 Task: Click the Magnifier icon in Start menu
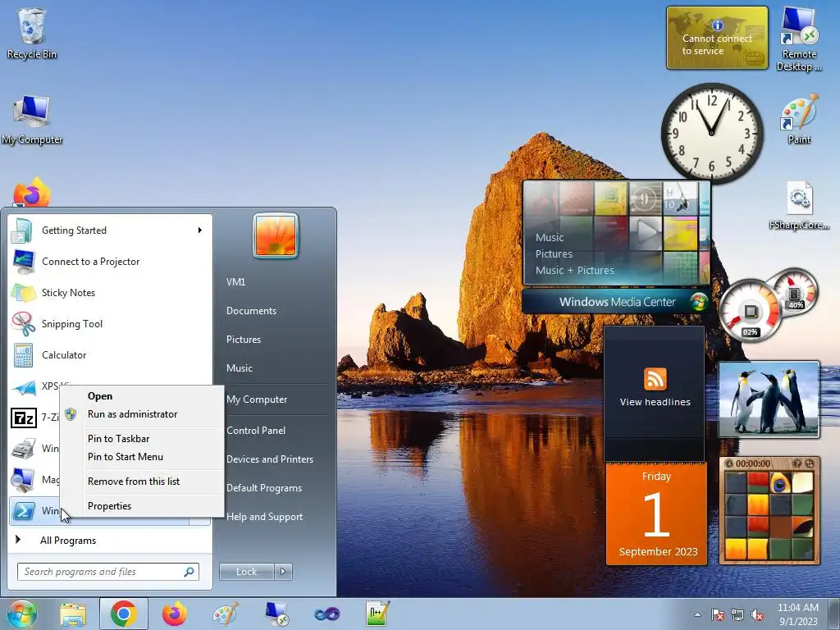click(24, 479)
